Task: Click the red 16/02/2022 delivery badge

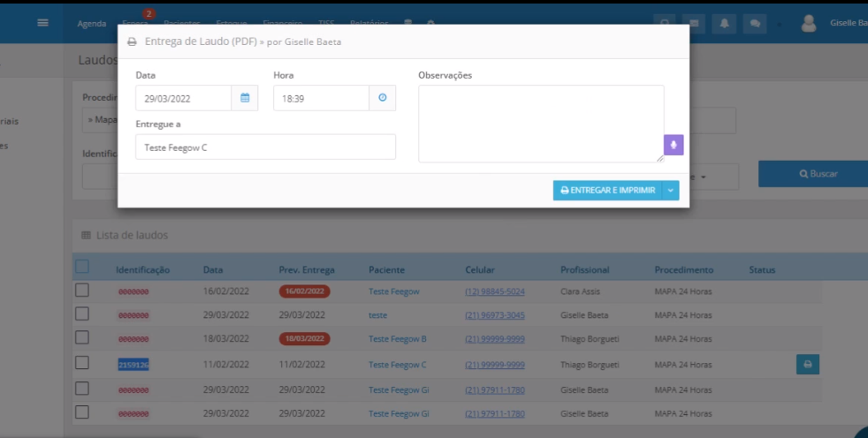Action: 304,291
